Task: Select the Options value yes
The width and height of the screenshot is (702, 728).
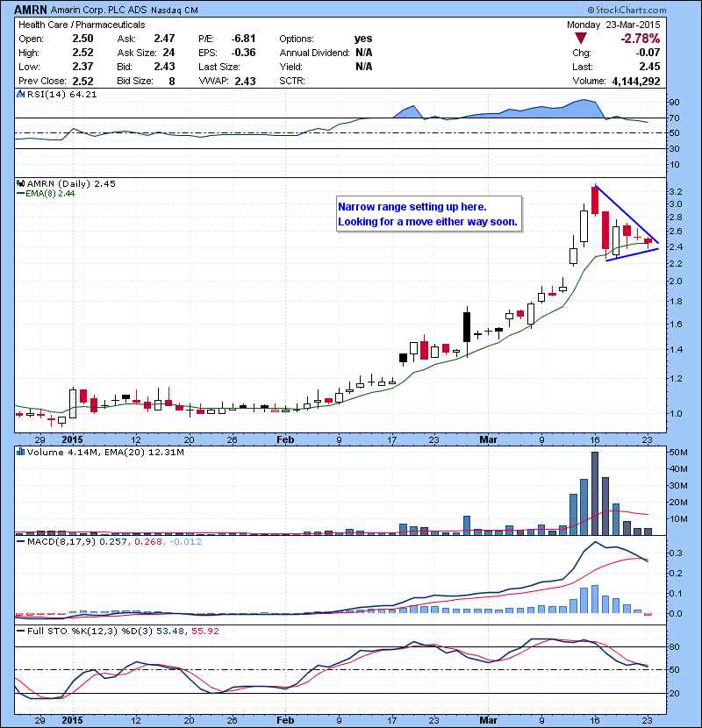Action: [x=363, y=39]
